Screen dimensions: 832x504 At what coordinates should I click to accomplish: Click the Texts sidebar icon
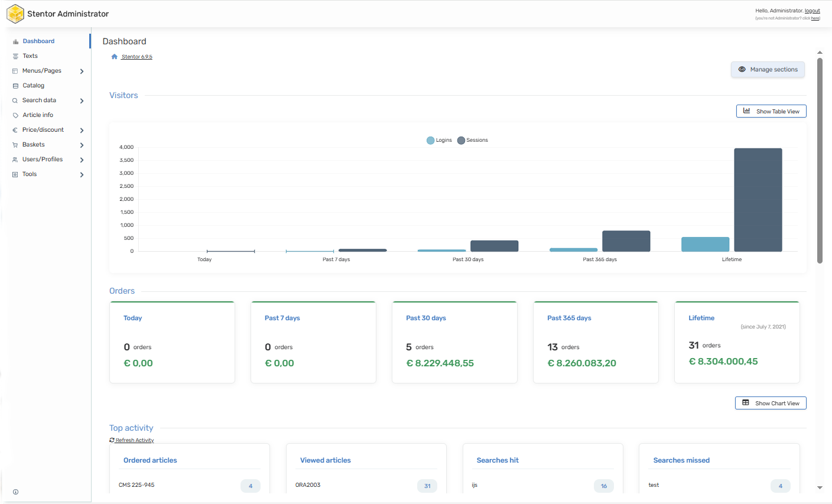(15, 56)
